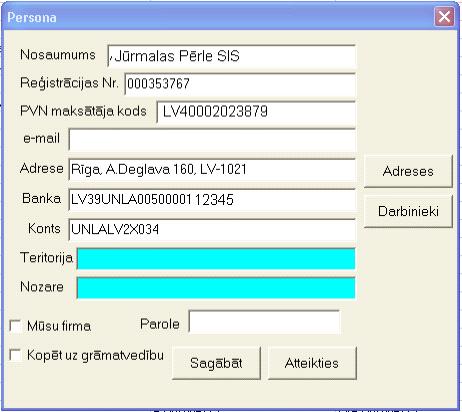Image resolution: width=462 pixels, height=412 pixels.
Task: Click the Teritorija label text
Action: [46, 258]
